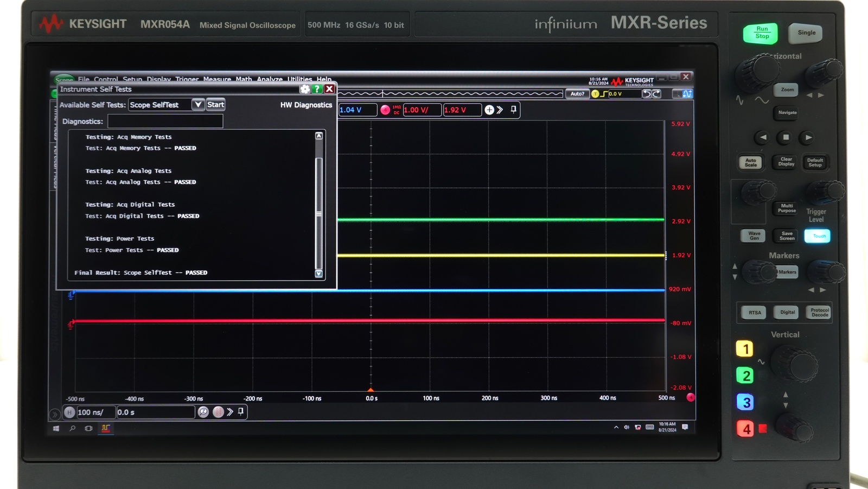The image size is (868, 489).
Task: Open Windows Task View
Action: pos(88,428)
